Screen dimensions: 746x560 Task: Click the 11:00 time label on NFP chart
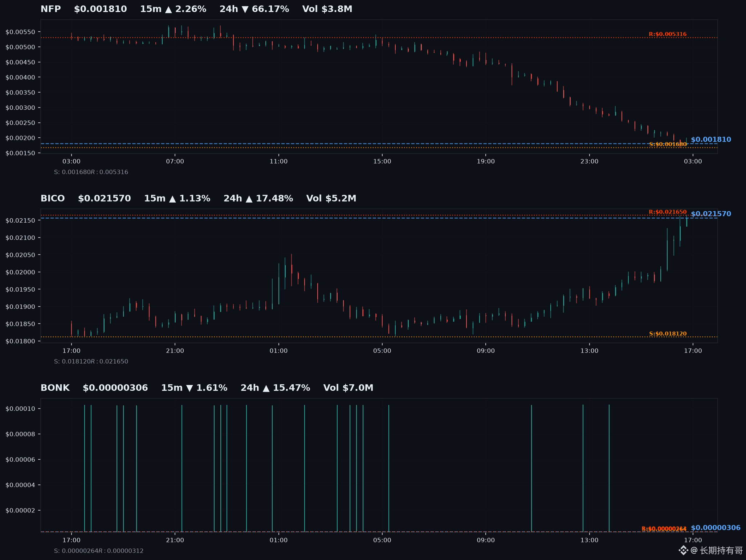point(278,161)
